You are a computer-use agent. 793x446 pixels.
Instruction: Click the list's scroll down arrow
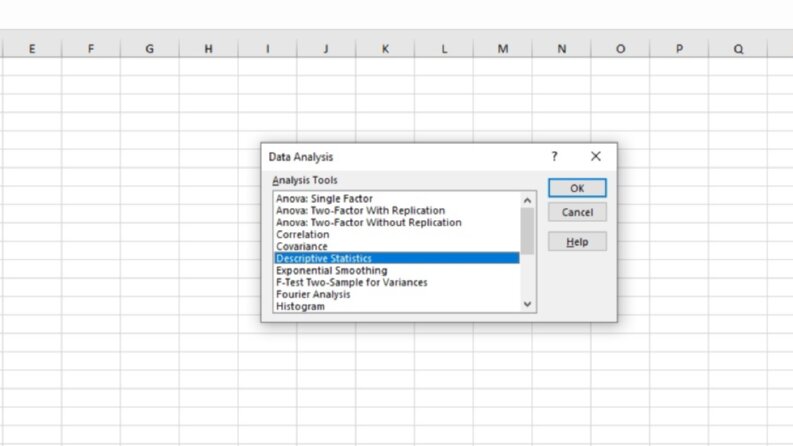point(527,304)
